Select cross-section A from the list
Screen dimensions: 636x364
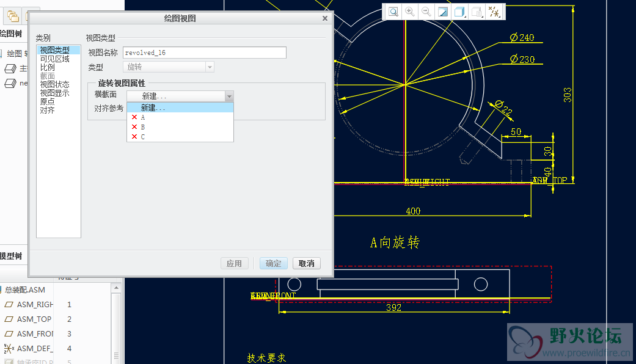click(x=143, y=117)
